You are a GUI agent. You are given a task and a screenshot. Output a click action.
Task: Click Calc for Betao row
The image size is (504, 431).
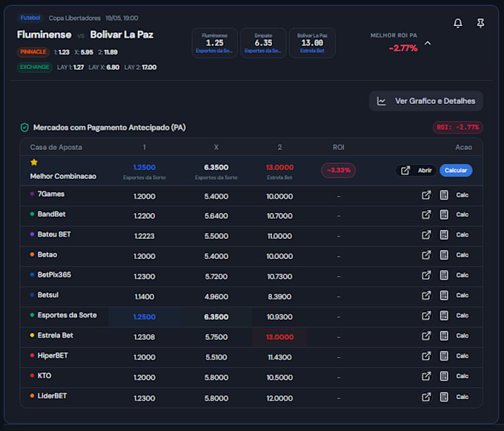coord(462,255)
